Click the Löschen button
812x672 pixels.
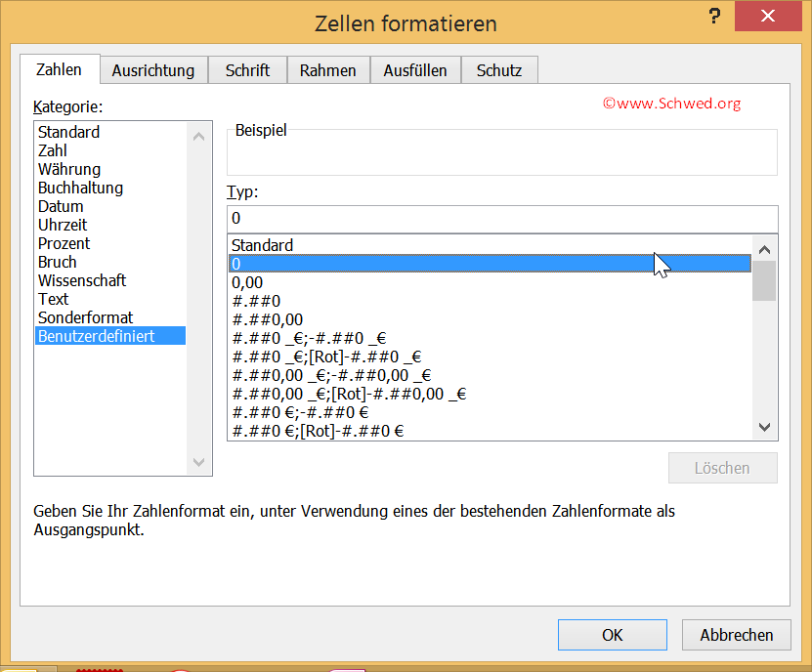(x=722, y=468)
